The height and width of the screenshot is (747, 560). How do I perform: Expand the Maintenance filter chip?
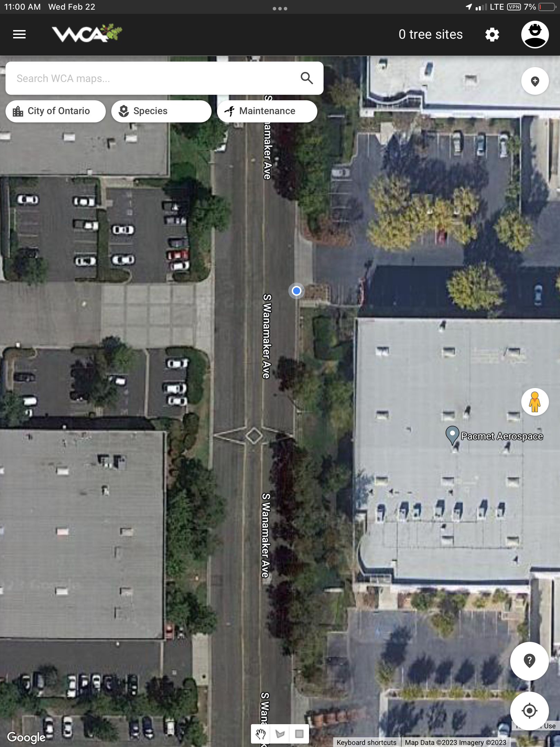[x=267, y=111]
